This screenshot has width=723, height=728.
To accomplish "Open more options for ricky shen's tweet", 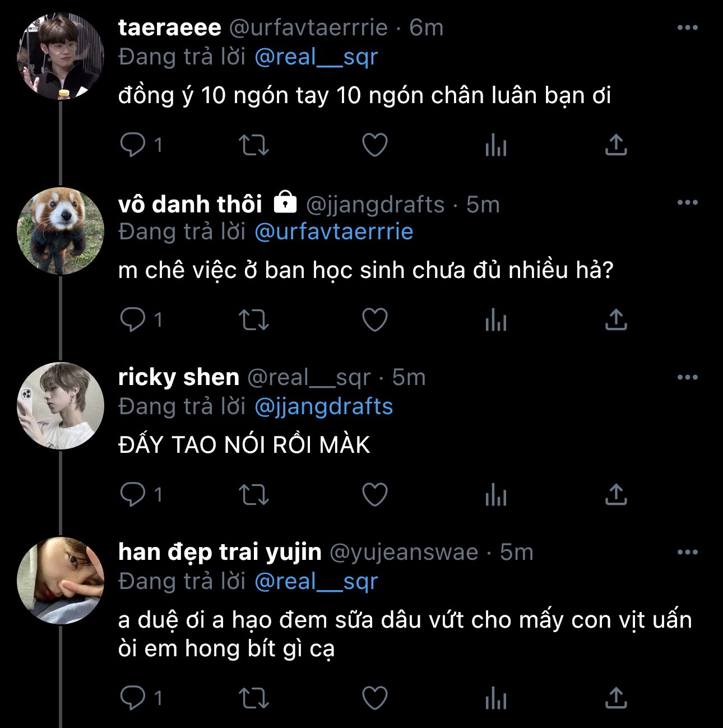I will (687, 377).
